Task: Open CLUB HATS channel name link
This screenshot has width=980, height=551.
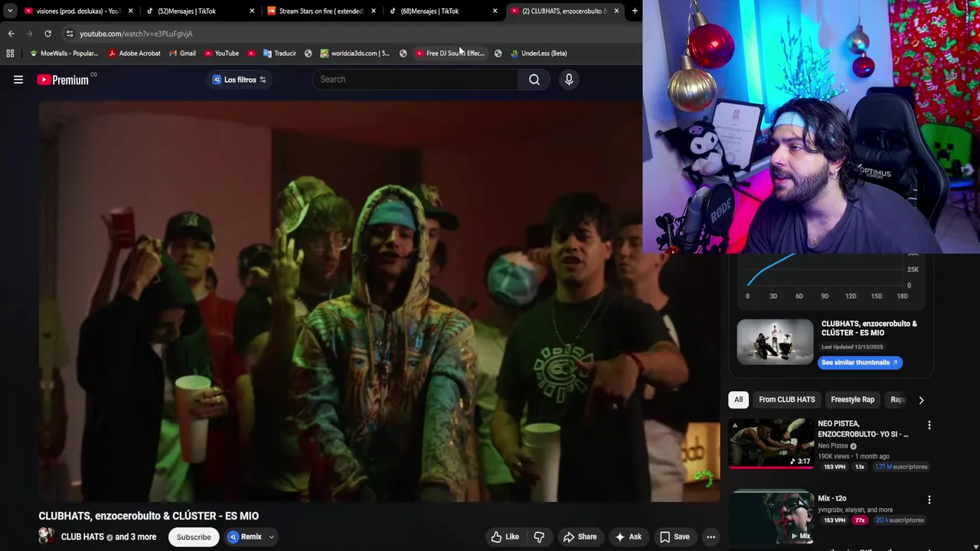Action: point(82,536)
